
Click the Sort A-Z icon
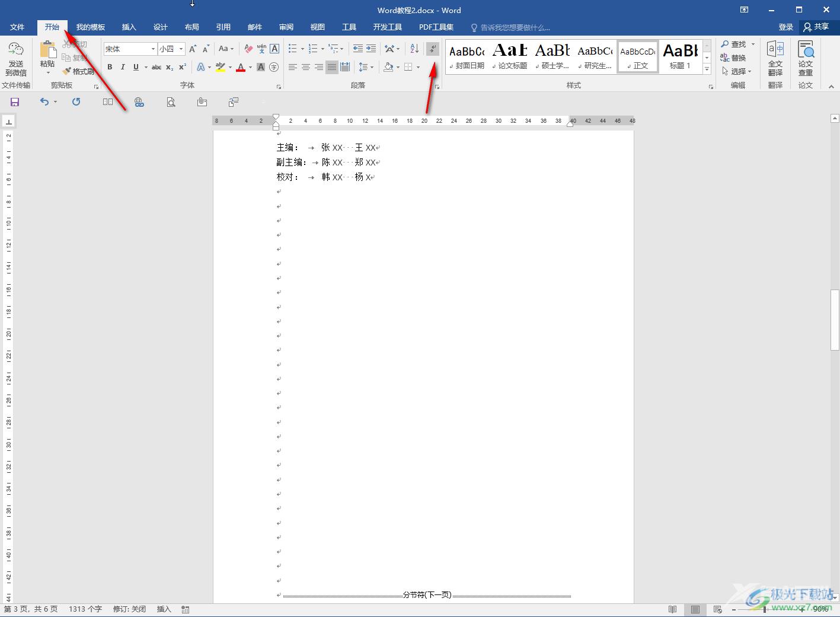(414, 49)
